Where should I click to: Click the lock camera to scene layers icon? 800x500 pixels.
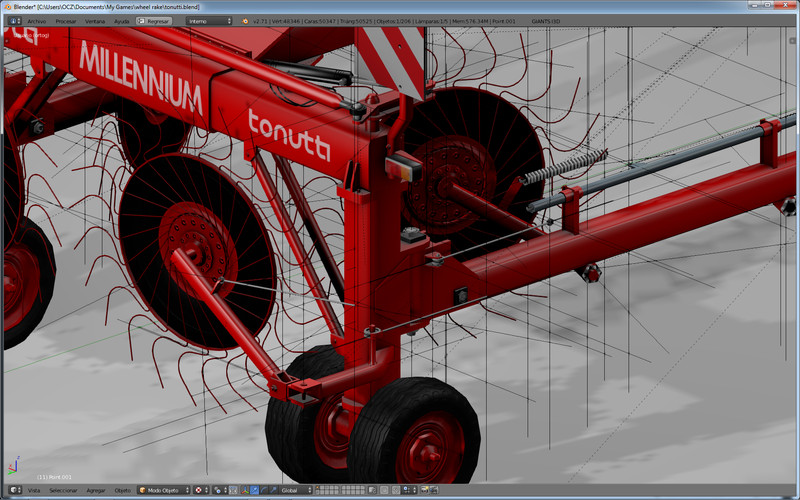pyautogui.click(x=373, y=491)
